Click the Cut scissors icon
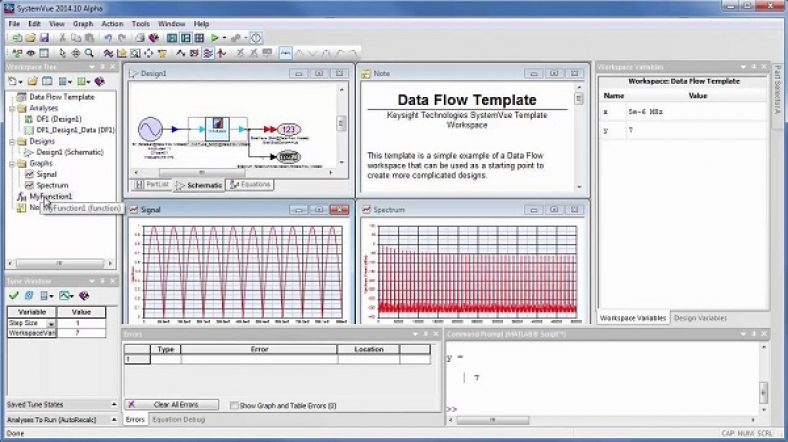The height and width of the screenshot is (442, 788). (62, 38)
